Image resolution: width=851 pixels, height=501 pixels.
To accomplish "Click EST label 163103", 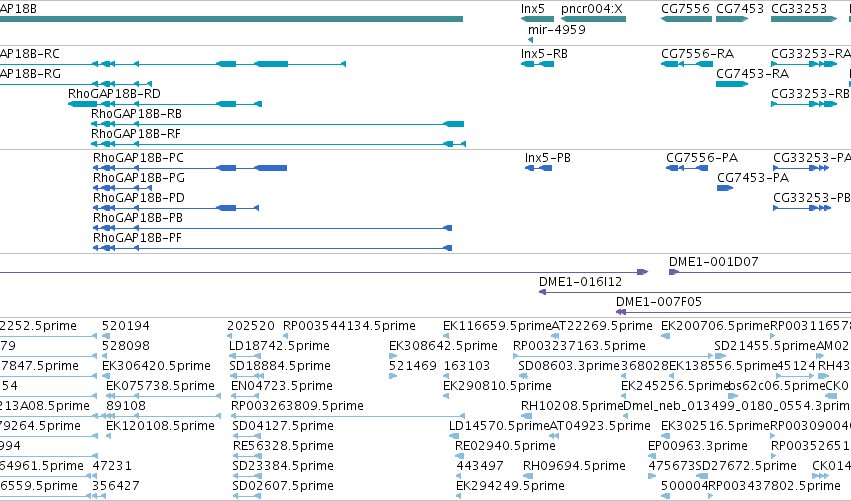I will click(x=467, y=366).
